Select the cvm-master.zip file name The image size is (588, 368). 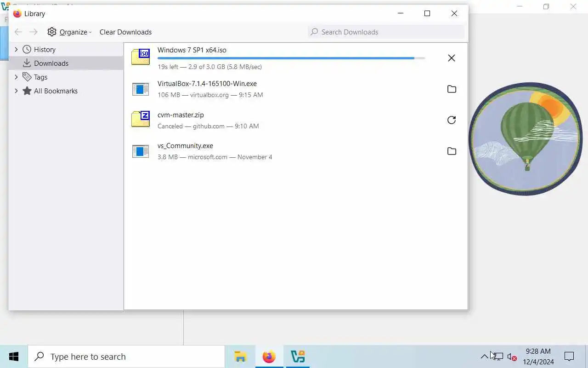[181, 115]
